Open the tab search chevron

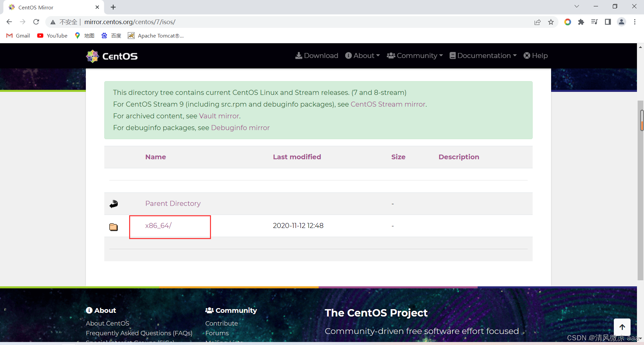tap(577, 6)
